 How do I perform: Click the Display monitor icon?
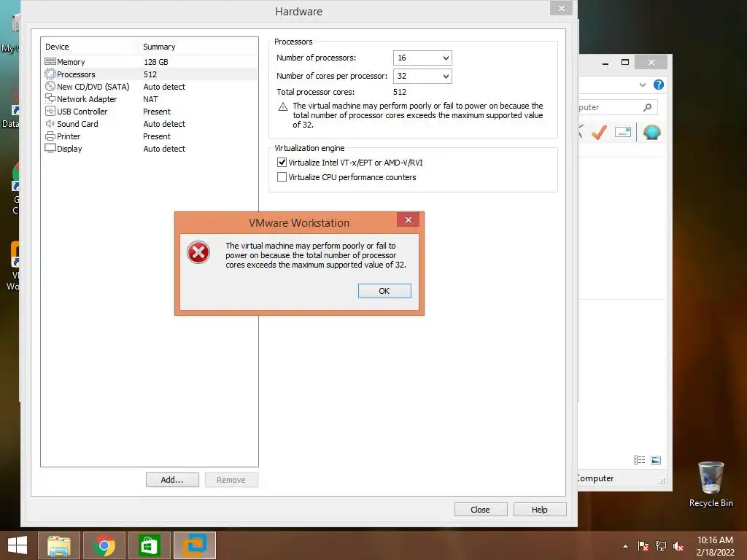click(x=50, y=148)
